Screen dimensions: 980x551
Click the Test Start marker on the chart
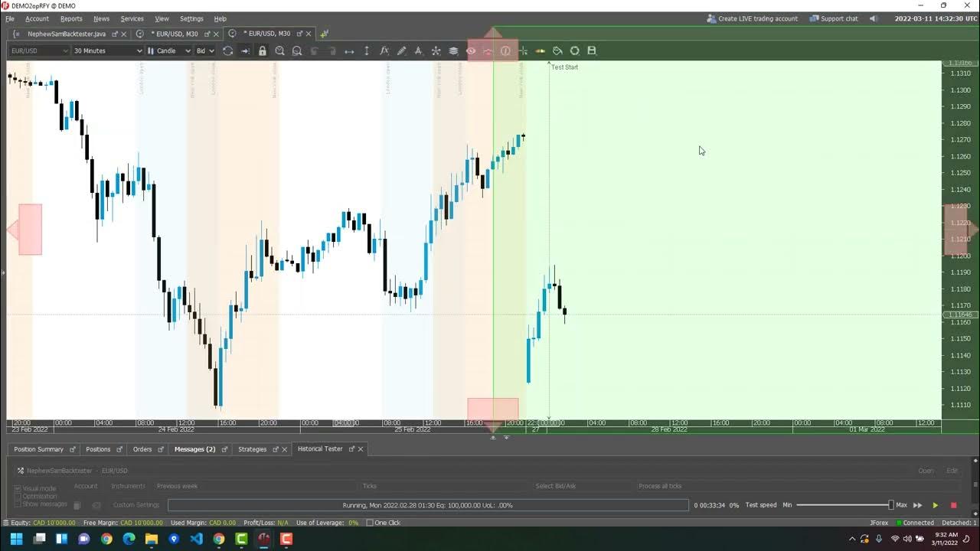click(564, 67)
